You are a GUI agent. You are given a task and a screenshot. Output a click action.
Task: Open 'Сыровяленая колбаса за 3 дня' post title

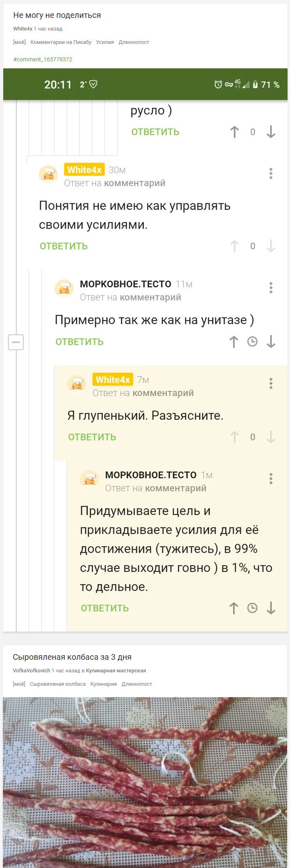point(72,657)
